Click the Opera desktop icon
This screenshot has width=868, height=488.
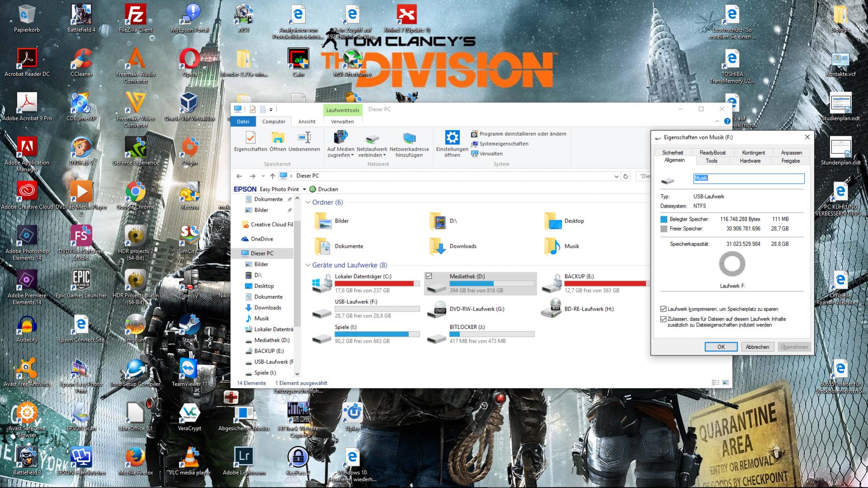pos(190,63)
